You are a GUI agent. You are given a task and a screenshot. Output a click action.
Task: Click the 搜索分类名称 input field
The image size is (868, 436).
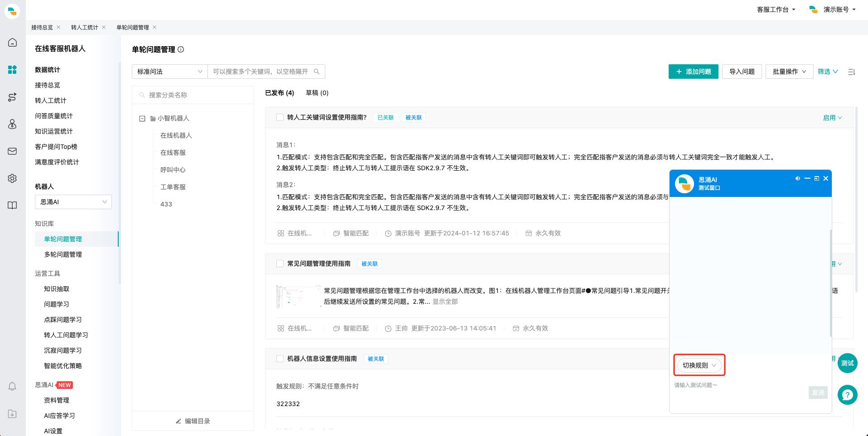tap(193, 95)
